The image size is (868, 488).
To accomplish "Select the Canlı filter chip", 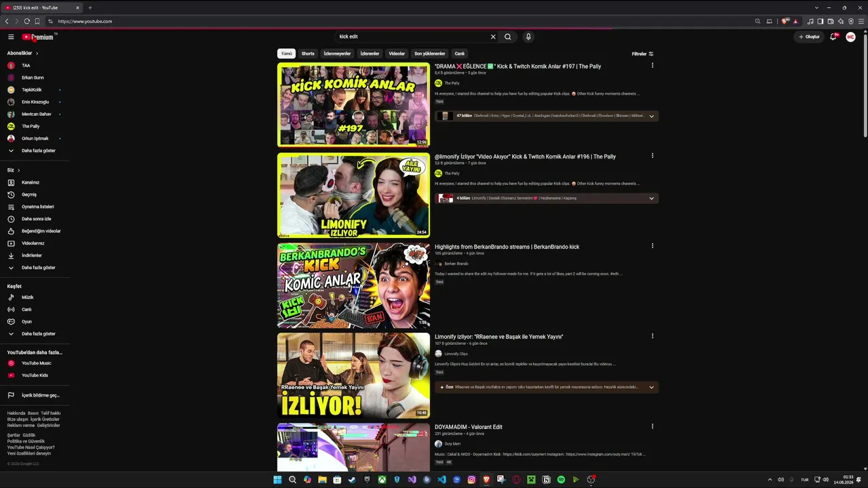I will point(460,54).
